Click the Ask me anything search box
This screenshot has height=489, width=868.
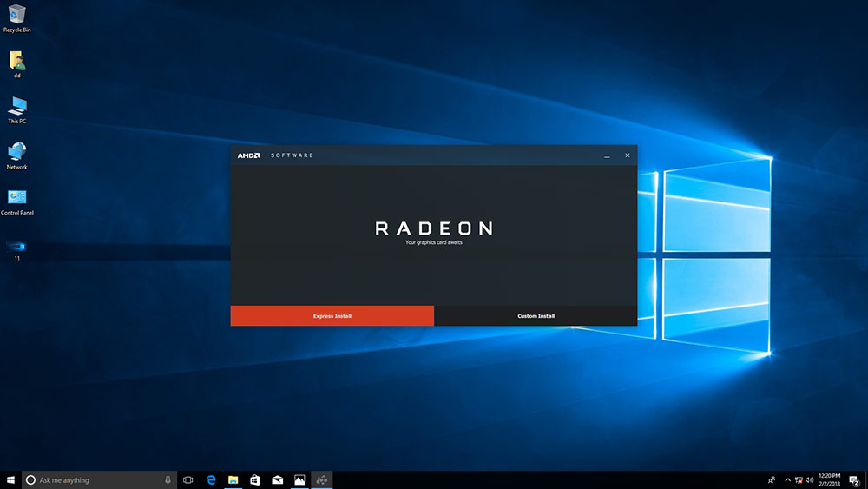click(100, 480)
